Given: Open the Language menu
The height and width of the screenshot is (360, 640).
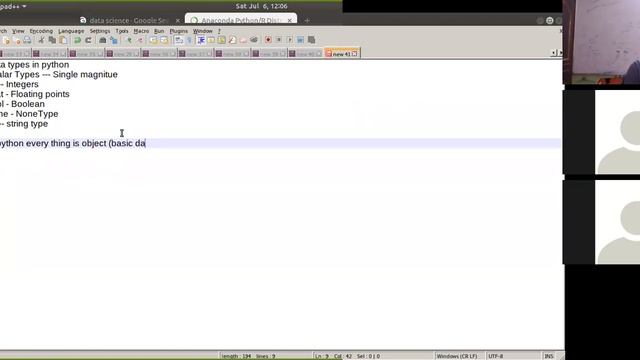Looking at the screenshot, I should point(71,31).
